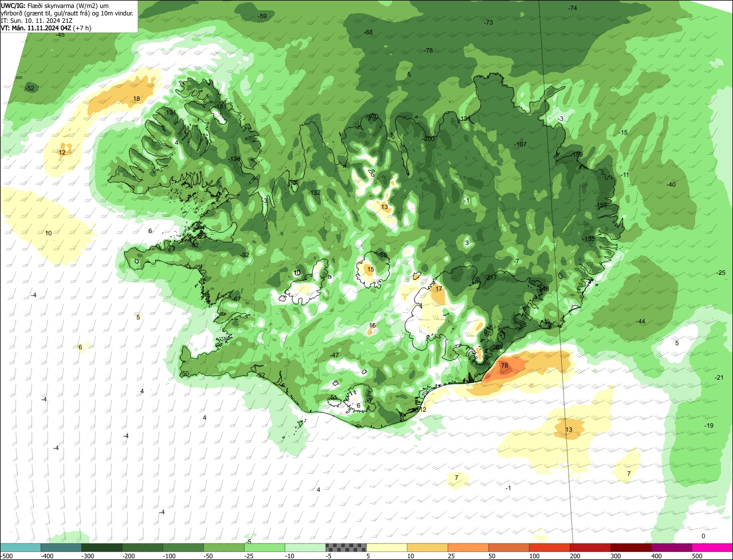Click the '15' value on the map
Screen dimensions: 733x560
pos(371,270)
